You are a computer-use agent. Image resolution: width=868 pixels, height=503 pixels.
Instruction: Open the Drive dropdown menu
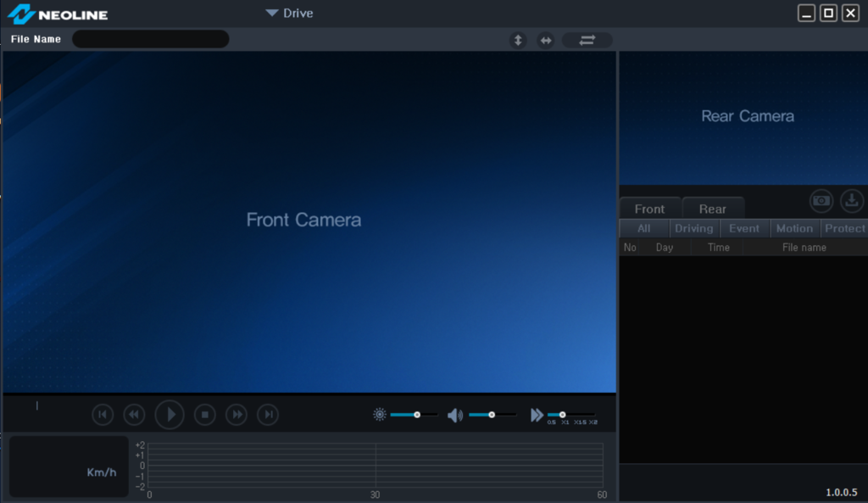point(289,13)
